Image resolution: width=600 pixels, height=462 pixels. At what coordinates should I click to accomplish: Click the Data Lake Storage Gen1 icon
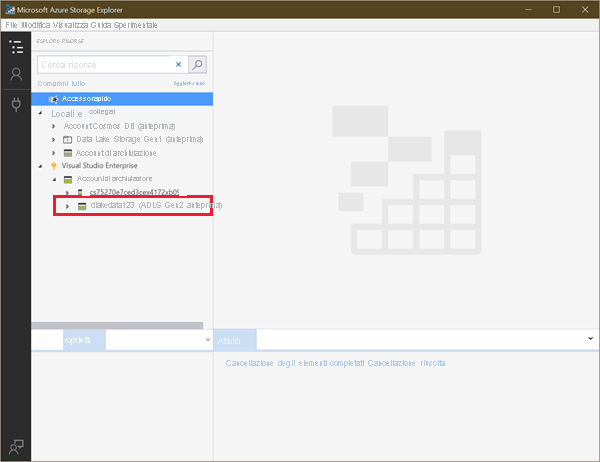[x=67, y=139]
